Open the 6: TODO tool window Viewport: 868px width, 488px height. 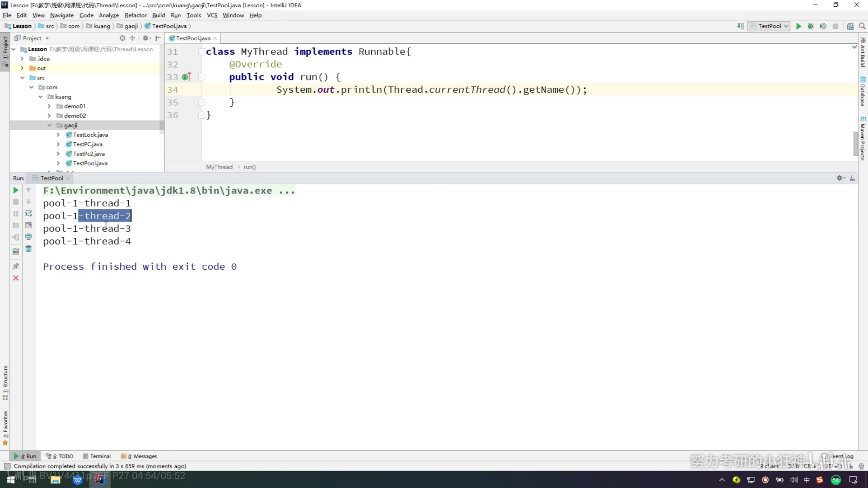pos(60,456)
